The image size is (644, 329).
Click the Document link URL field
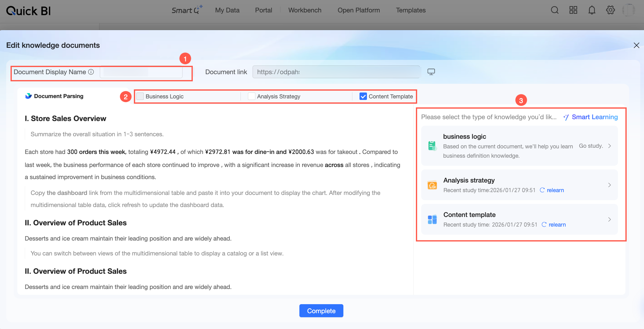pyautogui.click(x=336, y=72)
